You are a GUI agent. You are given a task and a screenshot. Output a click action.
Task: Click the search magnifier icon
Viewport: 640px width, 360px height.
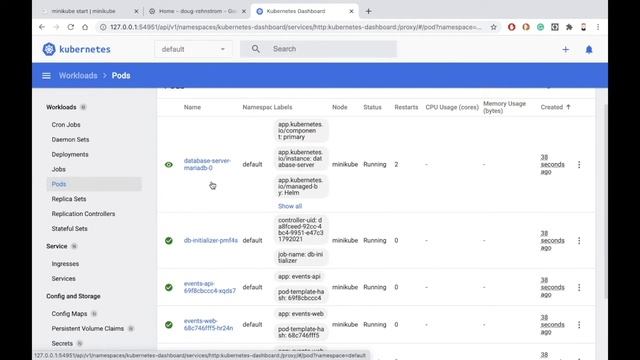pyautogui.click(x=256, y=49)
